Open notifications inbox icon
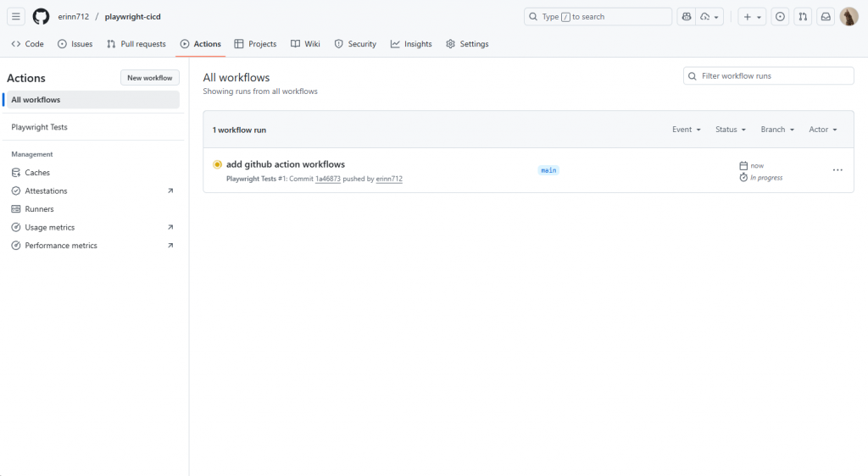Image resolution: width=868 pixels, height=476 pixels. click(x=826, y=17)
